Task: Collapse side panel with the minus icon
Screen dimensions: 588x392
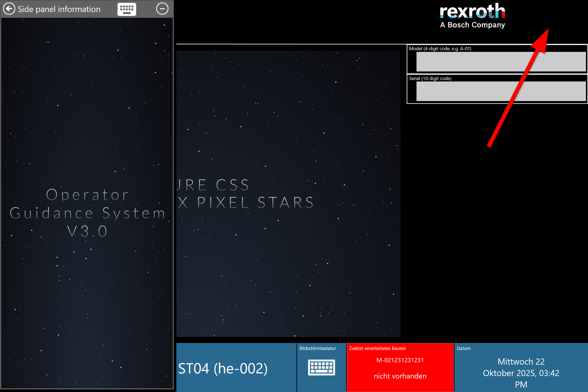Action: tap(162, 9)
